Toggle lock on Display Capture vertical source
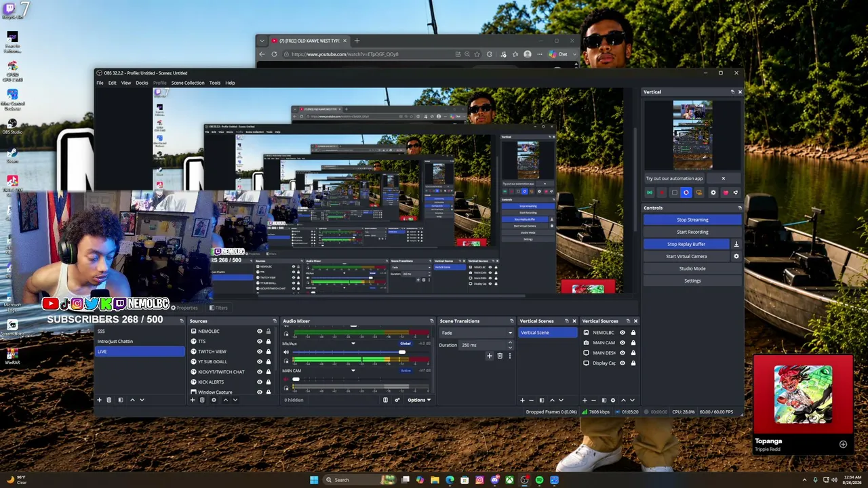Screen dimensions: 868x488 coord(633,363)
